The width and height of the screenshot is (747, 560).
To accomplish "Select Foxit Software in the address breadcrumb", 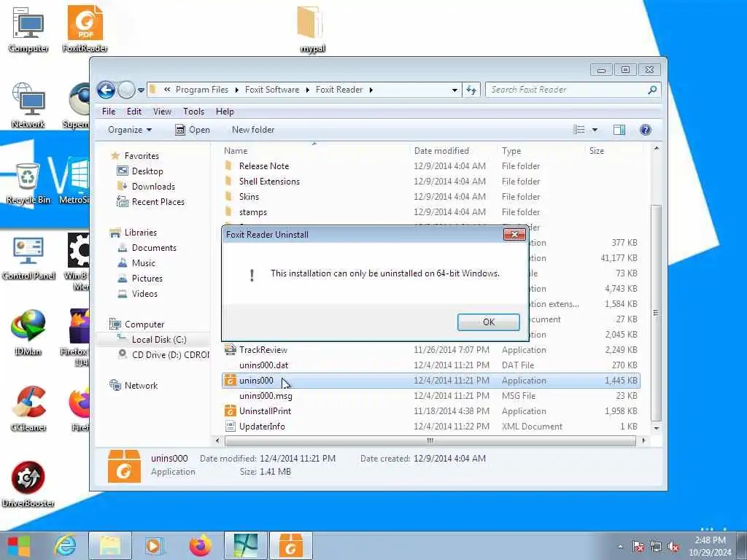I will (x=272, y=90).
